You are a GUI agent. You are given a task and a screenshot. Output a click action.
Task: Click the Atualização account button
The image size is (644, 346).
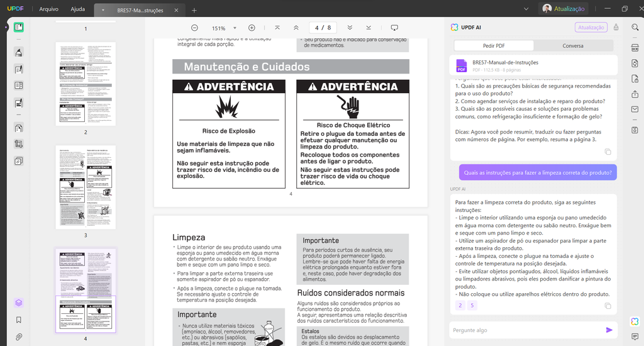point(563,9)
